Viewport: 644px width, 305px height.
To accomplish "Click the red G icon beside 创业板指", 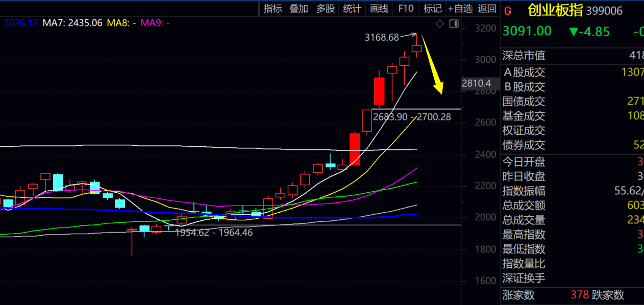I will [507, 10].
